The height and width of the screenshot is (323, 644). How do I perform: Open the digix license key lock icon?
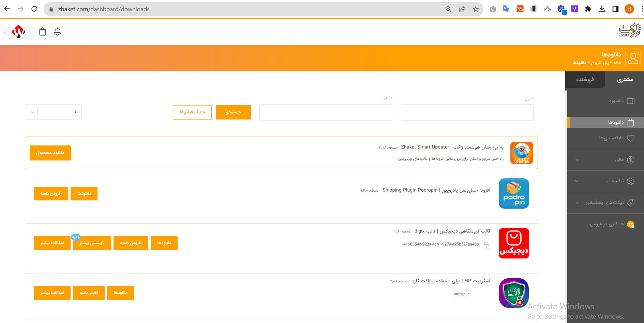click(x=486, y=245)
